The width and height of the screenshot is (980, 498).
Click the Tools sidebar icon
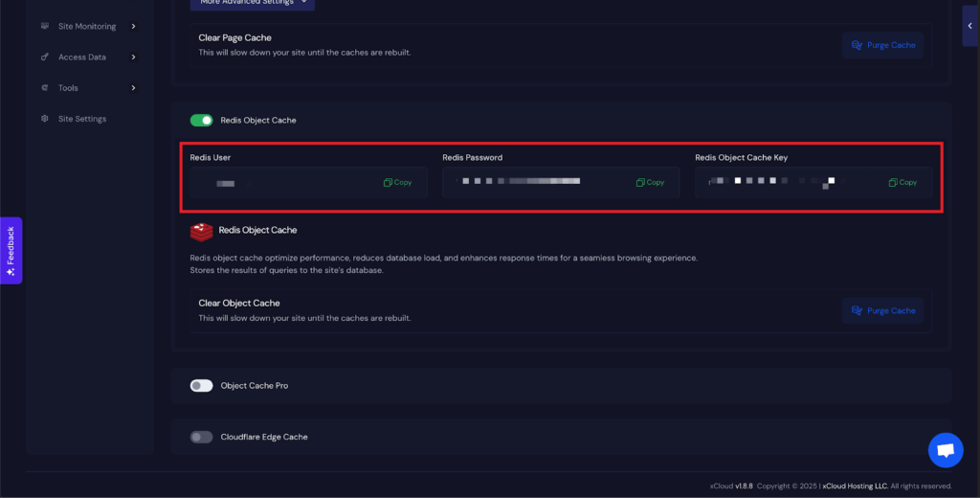pos(45,88)
